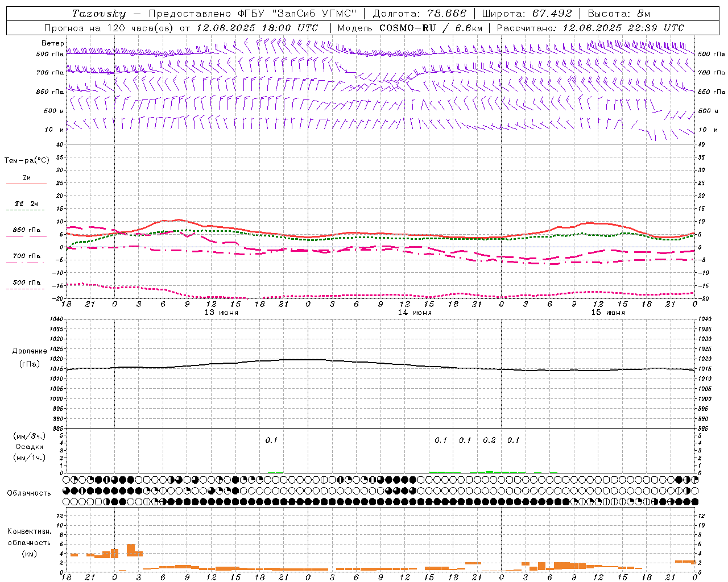Click the red line sample under "2м"

[x=26, y=184]
